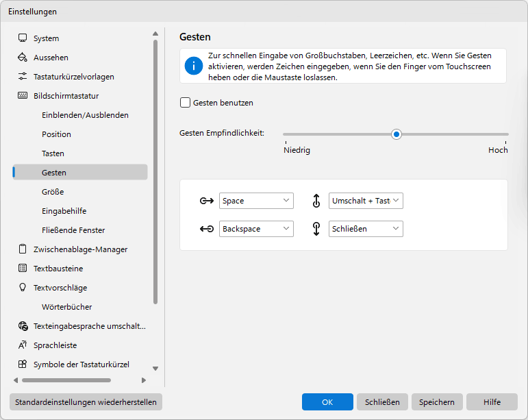
Task: Click the bottom Schließen button
Action: click(x=382, y=402)
